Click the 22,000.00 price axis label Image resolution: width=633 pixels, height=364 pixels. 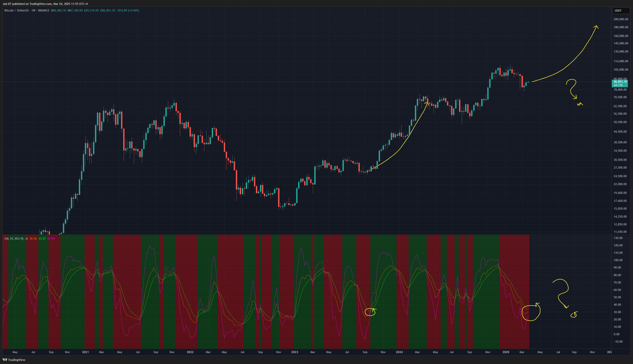620,184
